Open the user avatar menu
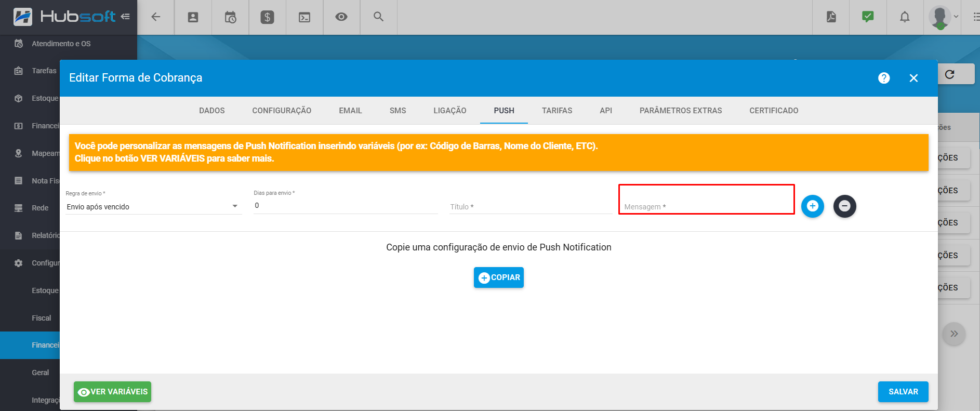Viewport: 980px width, 411px height. [x=943, y=17]
